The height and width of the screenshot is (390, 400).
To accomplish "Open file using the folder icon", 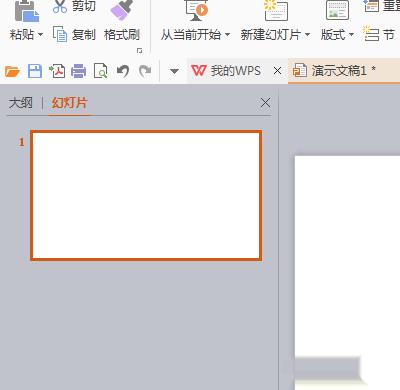I will (12, 71).
